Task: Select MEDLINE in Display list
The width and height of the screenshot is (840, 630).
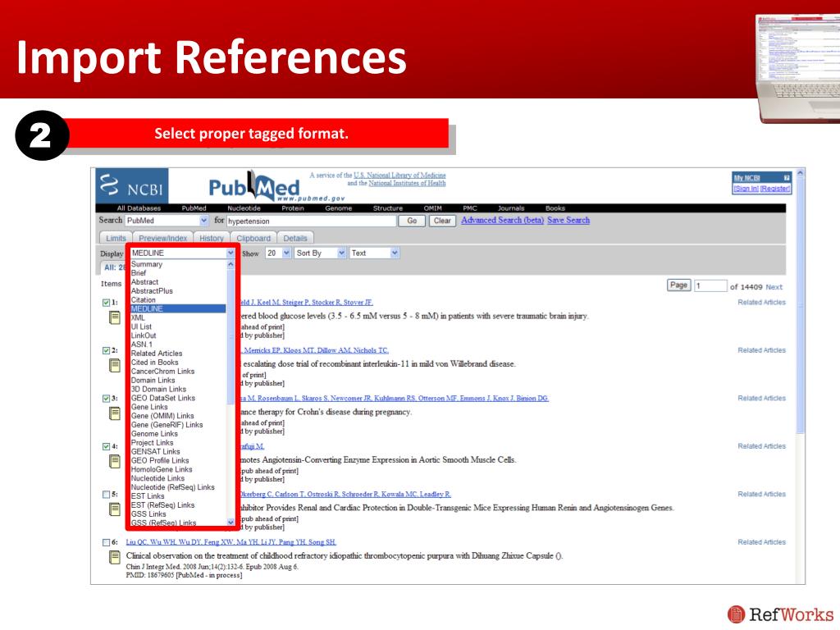Action: pos(178,308)
